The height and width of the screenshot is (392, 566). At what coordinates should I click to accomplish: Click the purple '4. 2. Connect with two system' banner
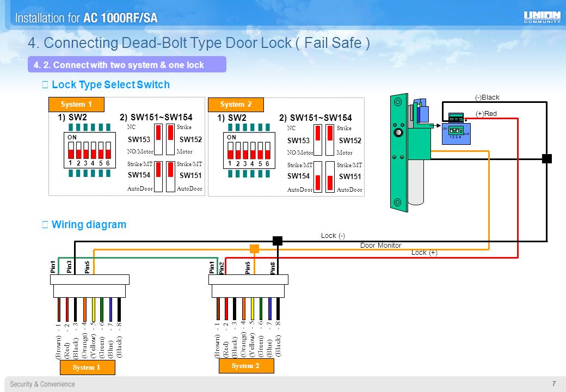127,65
